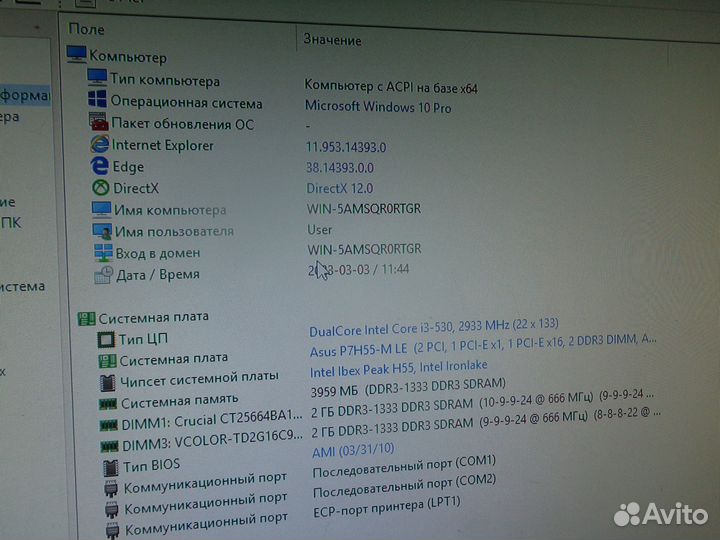Select the Пакет обновления ОС label
The height and width of the screenshot is (540, 720).
183,124
